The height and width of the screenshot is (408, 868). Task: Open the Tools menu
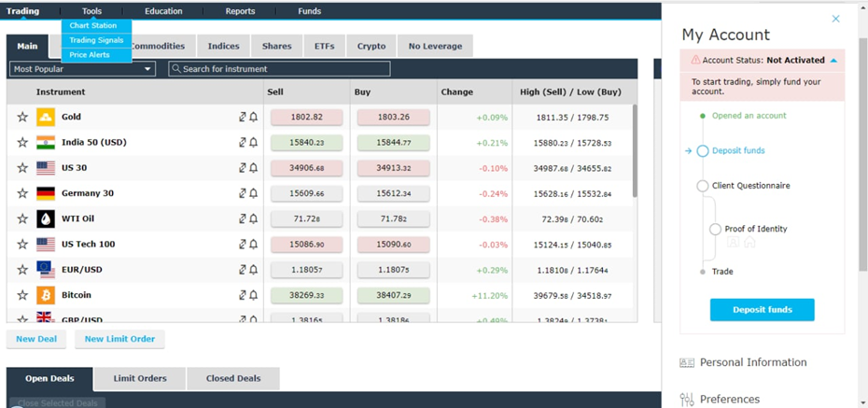coord(91,11)
